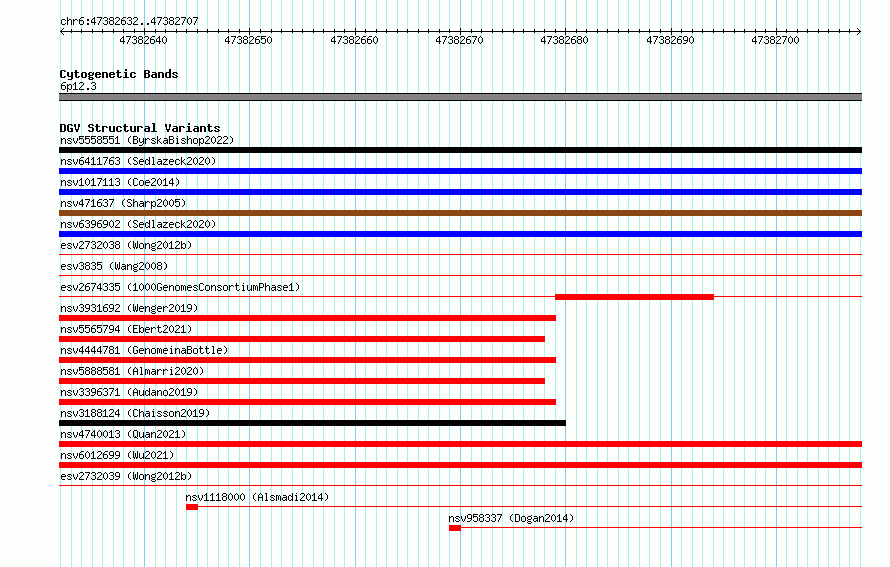Click the black bar for nsv5558551
This screenshot has width=890, height=567.
[x=460, y=150]
